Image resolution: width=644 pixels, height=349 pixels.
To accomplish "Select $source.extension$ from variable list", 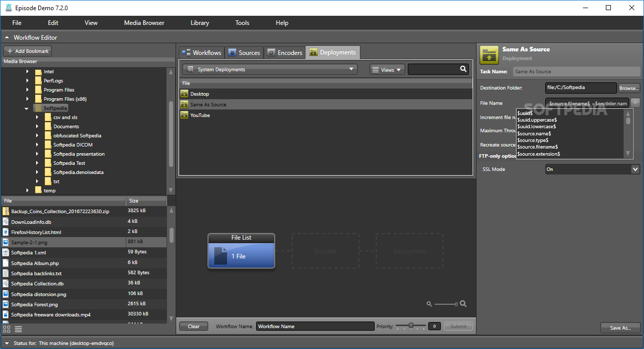I will click(x=539, y=154).
